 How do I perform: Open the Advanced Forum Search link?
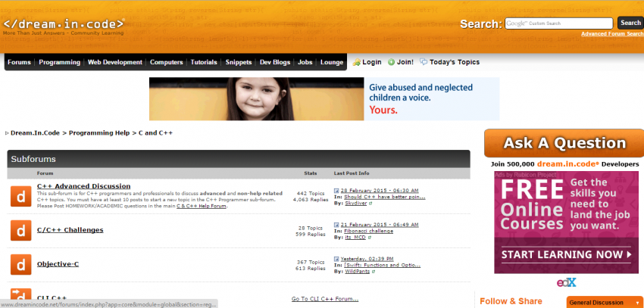pos(611,34)
